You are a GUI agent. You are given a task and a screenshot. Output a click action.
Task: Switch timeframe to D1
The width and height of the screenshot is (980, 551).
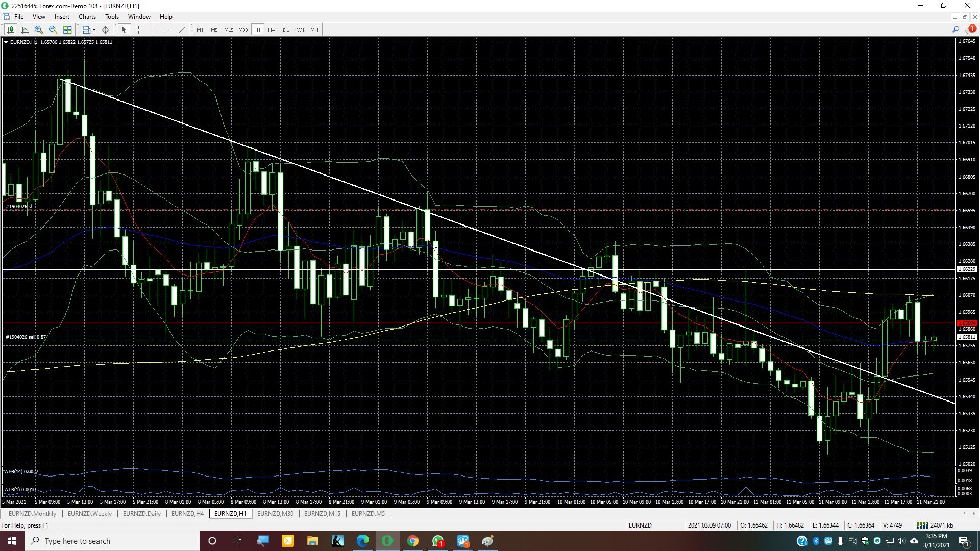(x=286, y=30)
